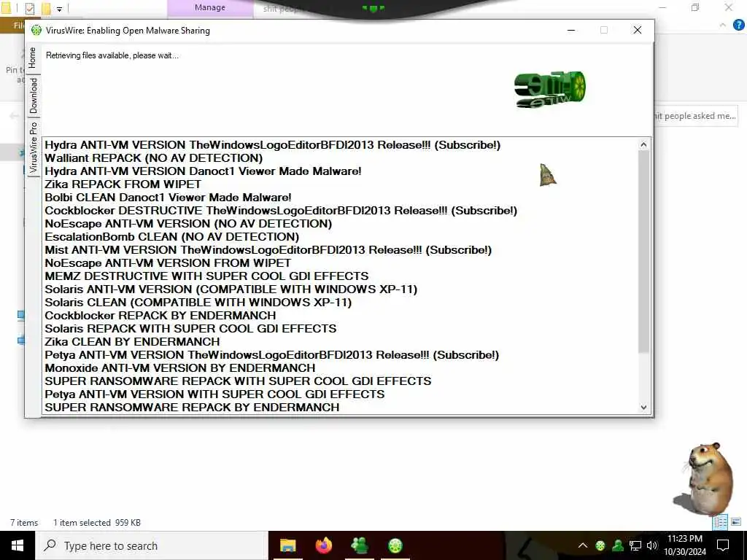This screenshot has height=560, width=747.
Task: Switch to the Download vertical tab
Action: [33, 96]
